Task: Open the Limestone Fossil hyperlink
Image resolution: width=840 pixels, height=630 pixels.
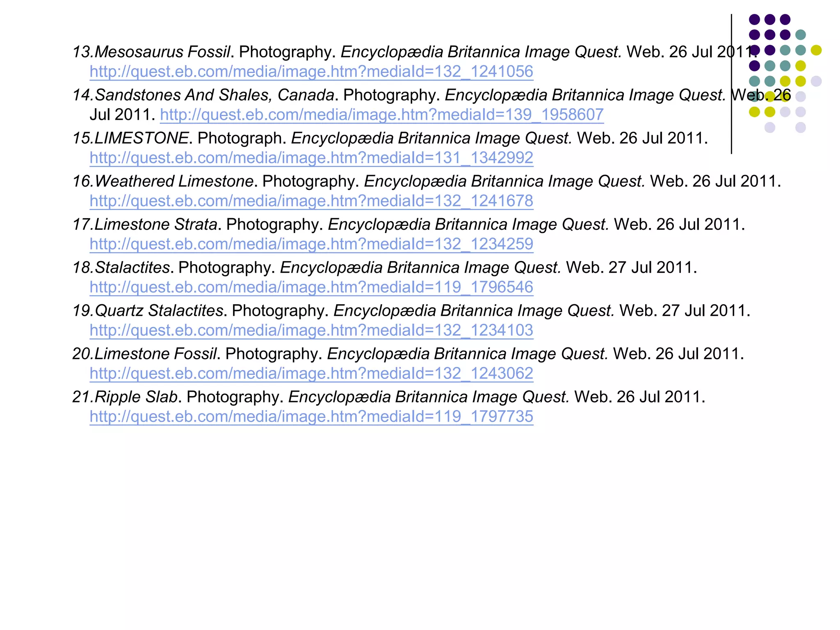Action: 311,373
